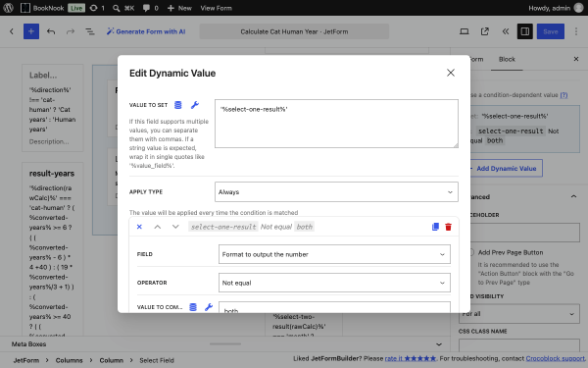The width and height of the screenshot is (588, 368).
Task: Open Field Visibility dropdown showing For all
Action: click(519, 314)
